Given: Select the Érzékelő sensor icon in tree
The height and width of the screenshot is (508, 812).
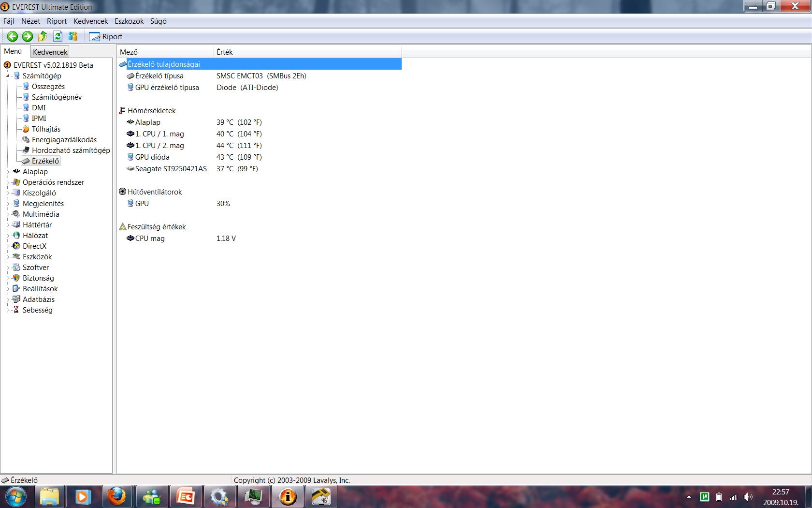Looking at the screenshot, I should tap(26, 161).
